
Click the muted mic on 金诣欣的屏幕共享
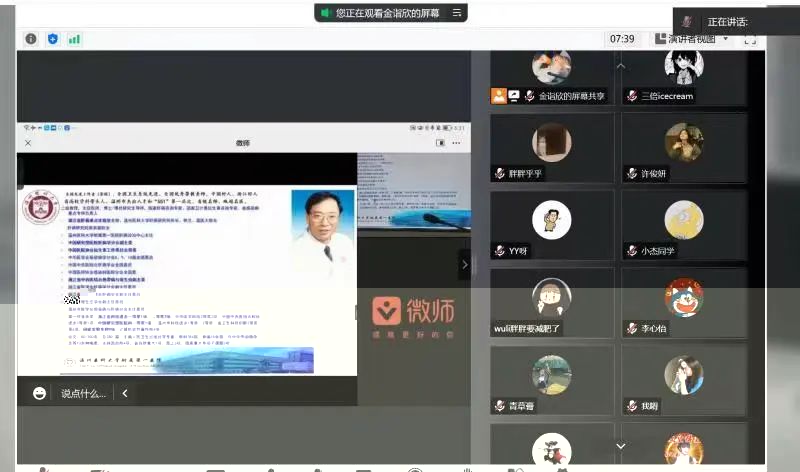coord(530,95)
